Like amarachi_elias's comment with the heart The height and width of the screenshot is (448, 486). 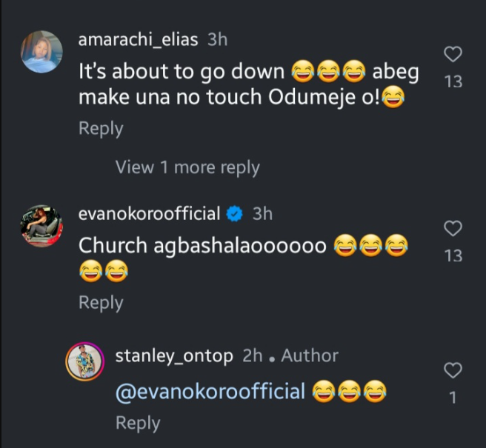(453, 54)
